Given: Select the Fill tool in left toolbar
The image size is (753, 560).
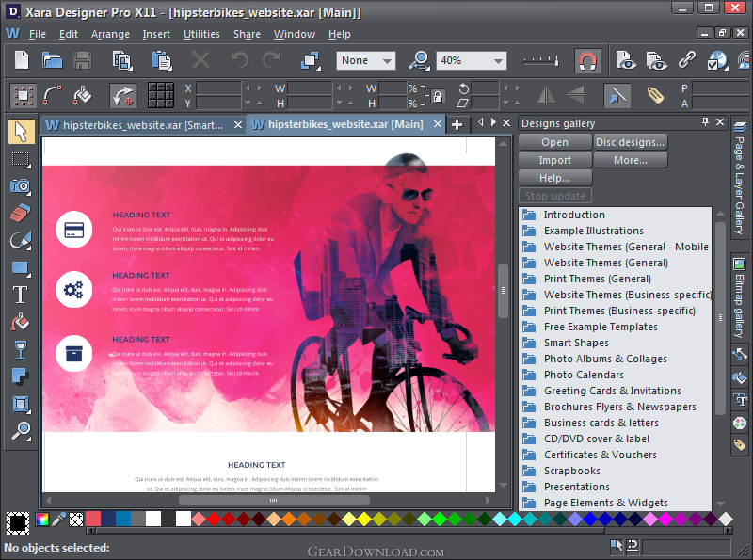Looking at the screenshot, I should [x=21, y=322].
